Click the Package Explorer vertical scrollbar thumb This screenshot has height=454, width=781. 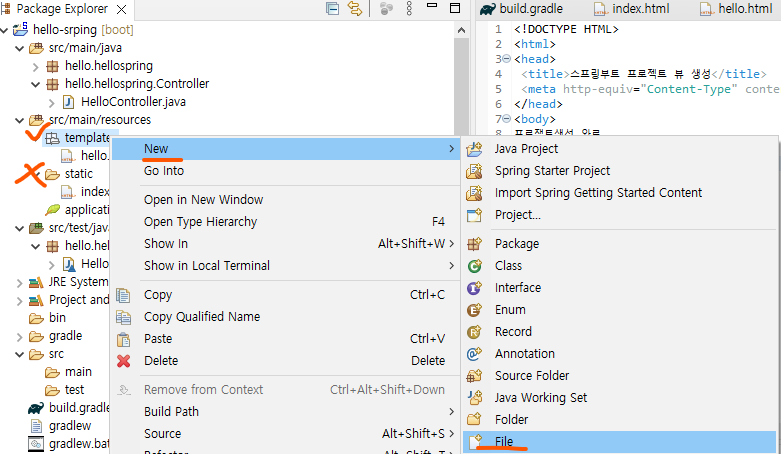click(461, 87)
